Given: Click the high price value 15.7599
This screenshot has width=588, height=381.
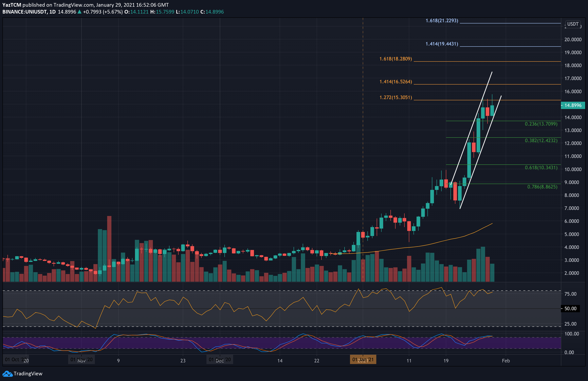Looking at the screenshot, I should click(165, 12).
